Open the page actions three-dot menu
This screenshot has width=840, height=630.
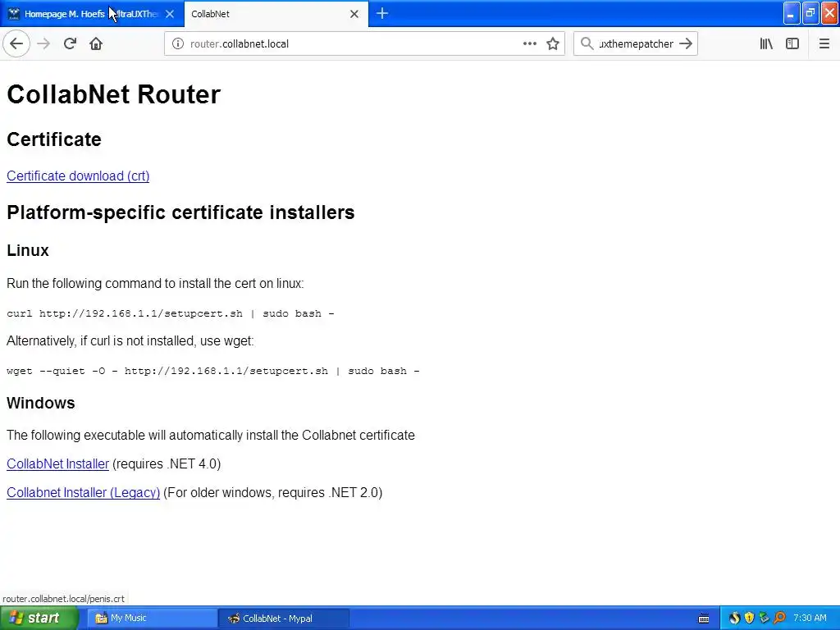tap(529, 44)
